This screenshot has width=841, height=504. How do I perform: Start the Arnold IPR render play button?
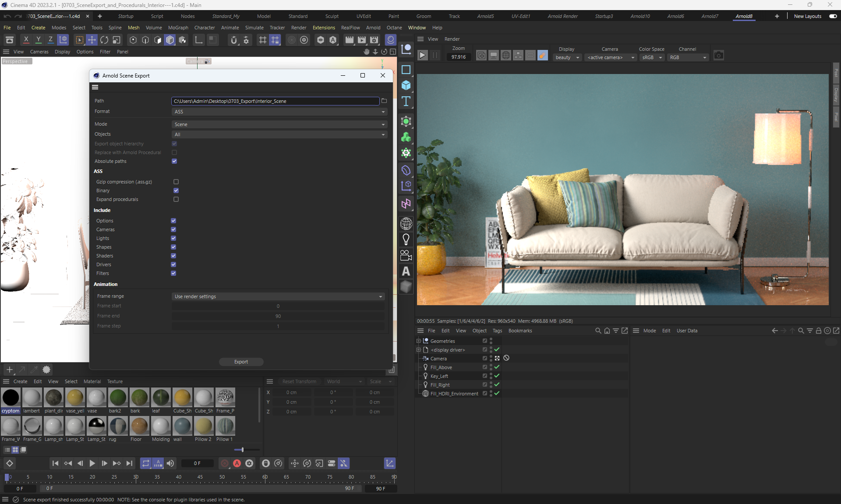(422, 55)
